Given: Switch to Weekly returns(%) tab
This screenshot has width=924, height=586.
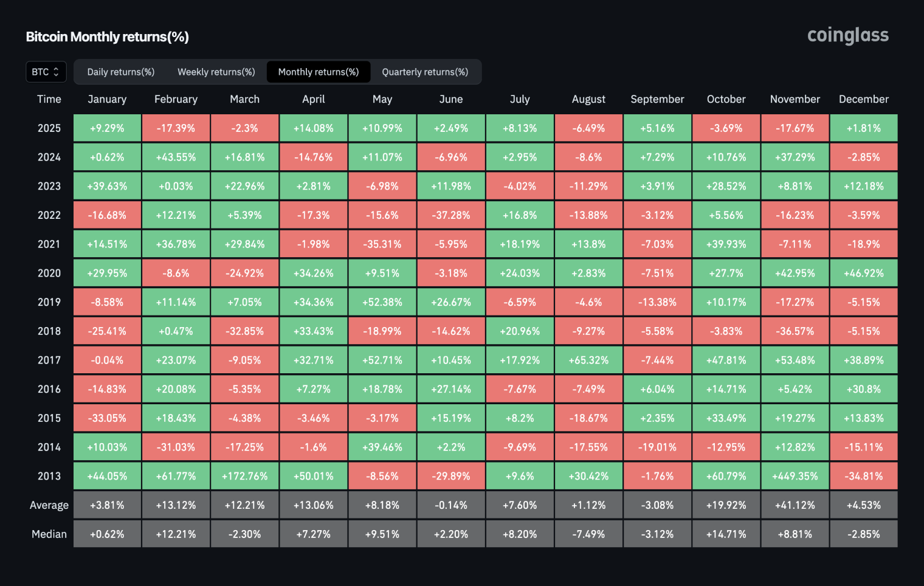Looking at the screenshot, I should 216,72.
